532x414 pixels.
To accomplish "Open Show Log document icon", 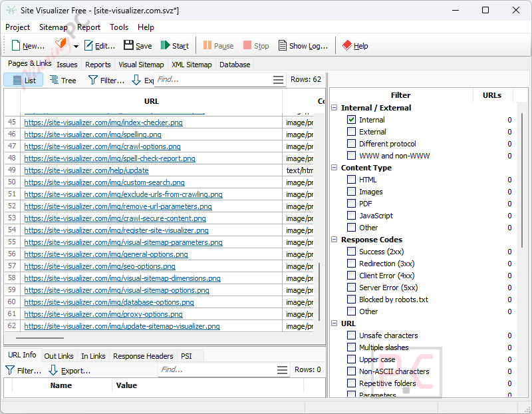I will point(282,45).
